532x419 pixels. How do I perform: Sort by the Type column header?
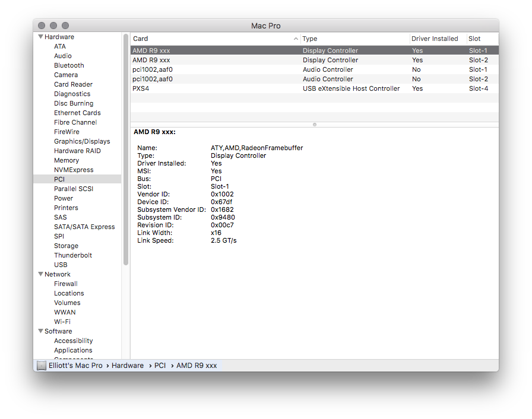point(355,39)
